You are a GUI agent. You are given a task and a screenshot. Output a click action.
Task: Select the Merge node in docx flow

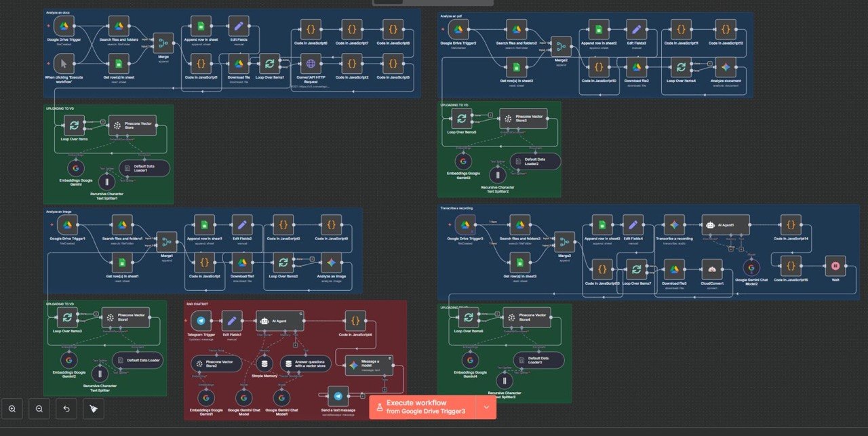[163, 43]
